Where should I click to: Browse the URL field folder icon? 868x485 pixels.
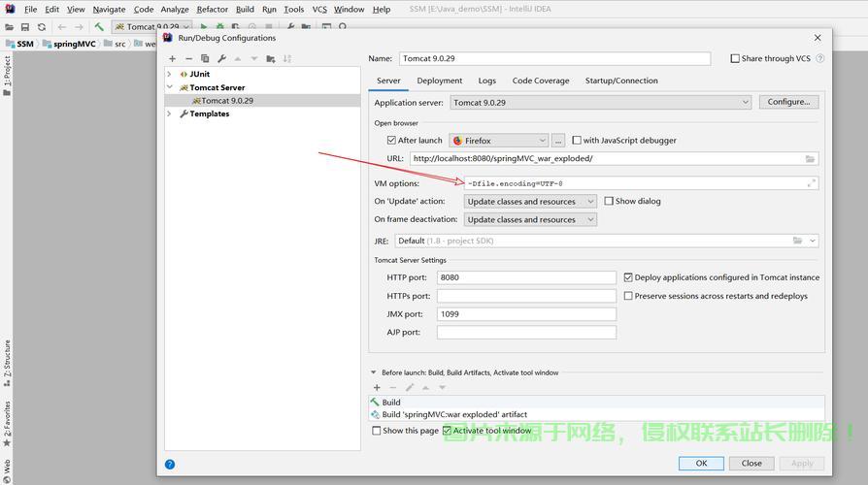click(x=810, y=159)
